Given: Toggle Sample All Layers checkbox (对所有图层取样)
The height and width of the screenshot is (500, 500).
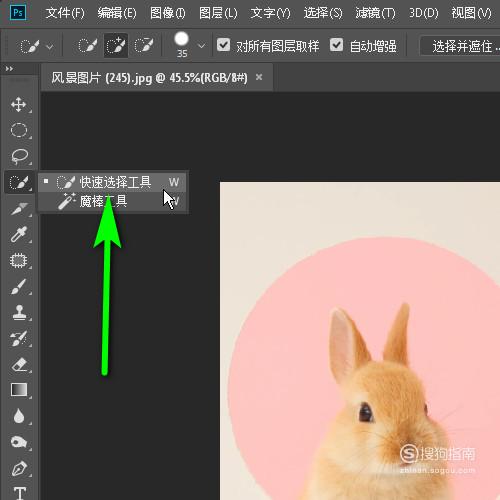Looking at the screenshot, I should point(223,45).
